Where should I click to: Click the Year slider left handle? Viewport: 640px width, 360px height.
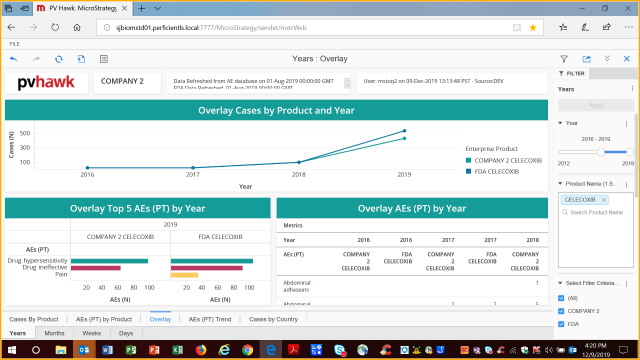pyautogui.click(x=601, y=152)
